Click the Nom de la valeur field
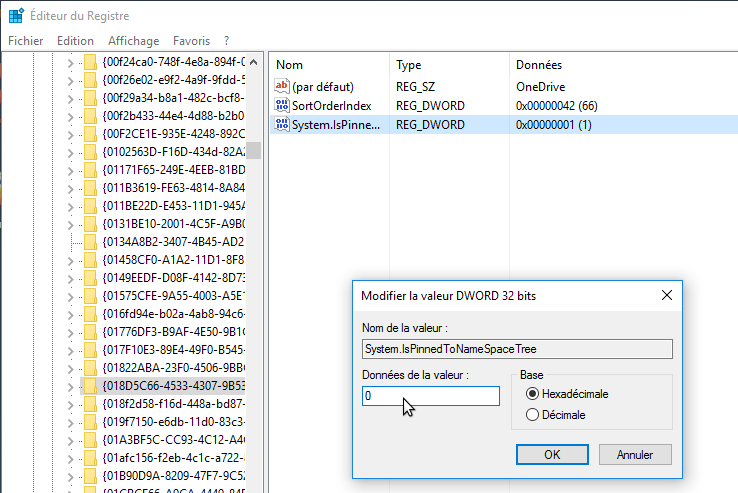 (517, 349)
